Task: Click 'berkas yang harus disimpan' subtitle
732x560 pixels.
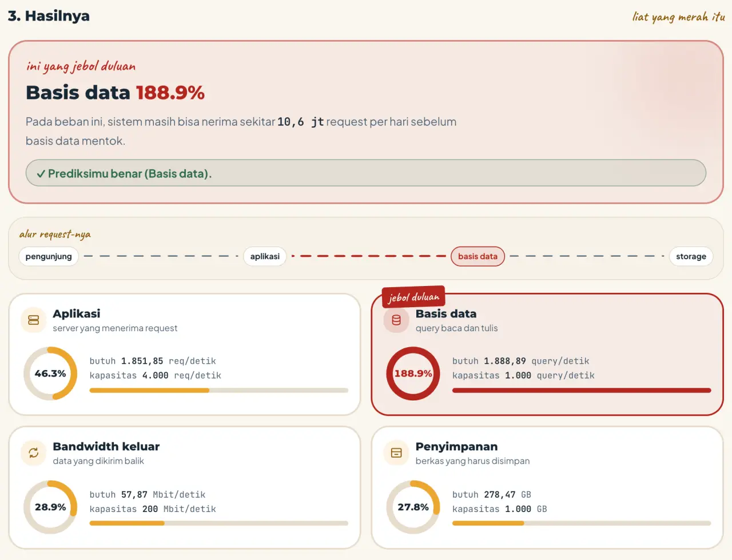Action: pos(472,461)
